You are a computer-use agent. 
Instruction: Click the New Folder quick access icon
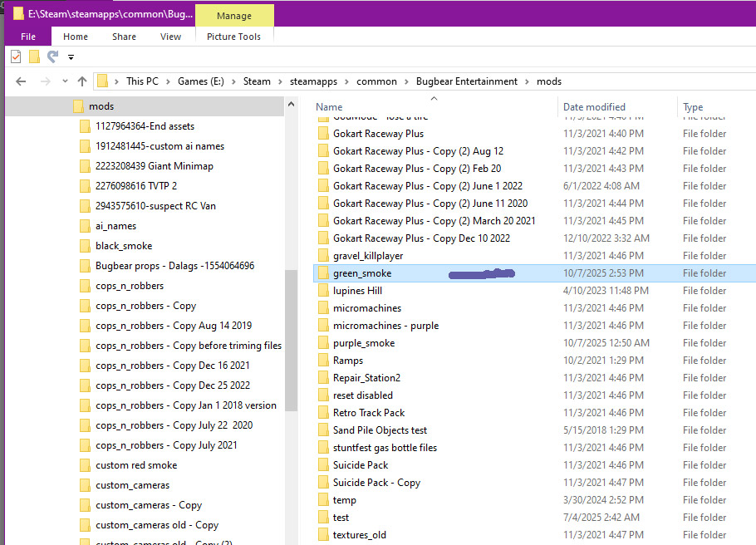click(34, 56)
